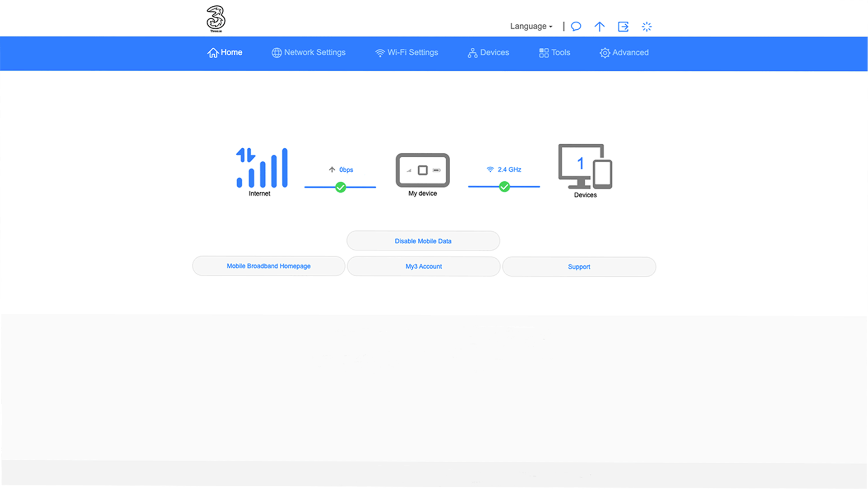The image size is (868, 489).
Task: Click the logout icon in header
Action: click(623, 27)
